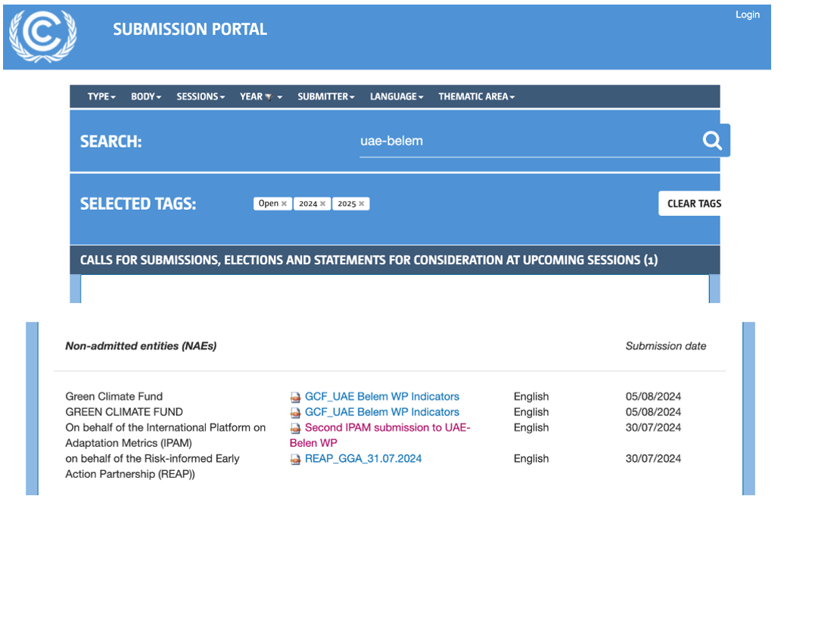Screen dimensions: 840x624
Task: Click the magnifying glass search icon
Action: pyautogui.click(x=712, y=141)
